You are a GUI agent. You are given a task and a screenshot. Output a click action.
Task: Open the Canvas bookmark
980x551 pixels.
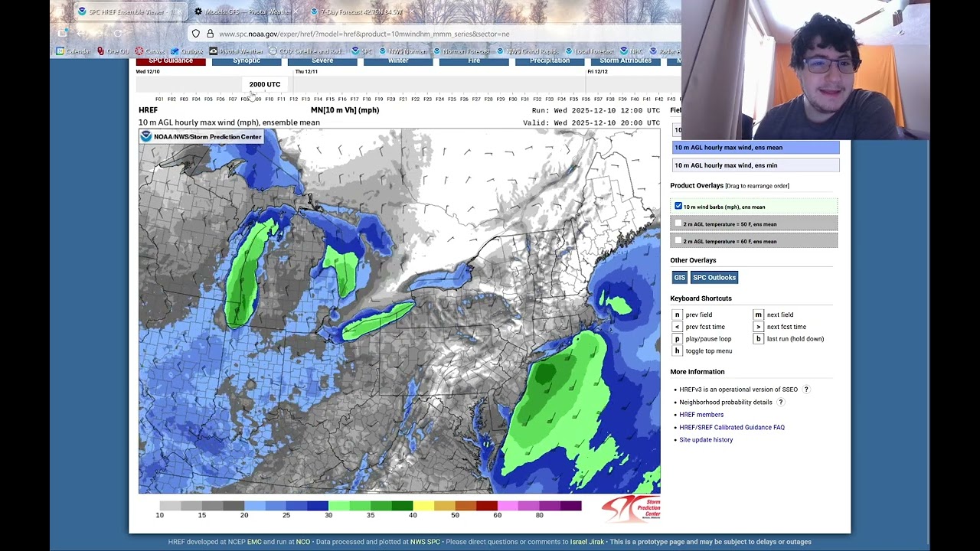coord(151,51)
